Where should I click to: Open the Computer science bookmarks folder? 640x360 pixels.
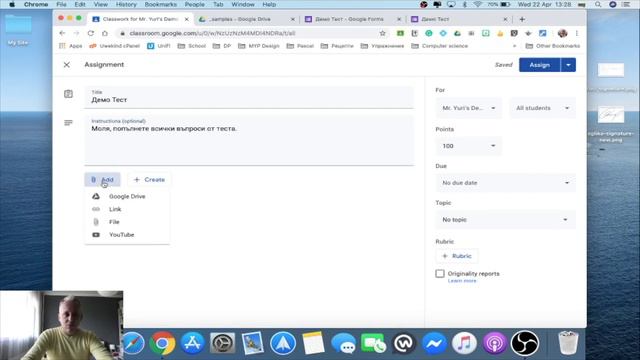(x=440, y=46)
